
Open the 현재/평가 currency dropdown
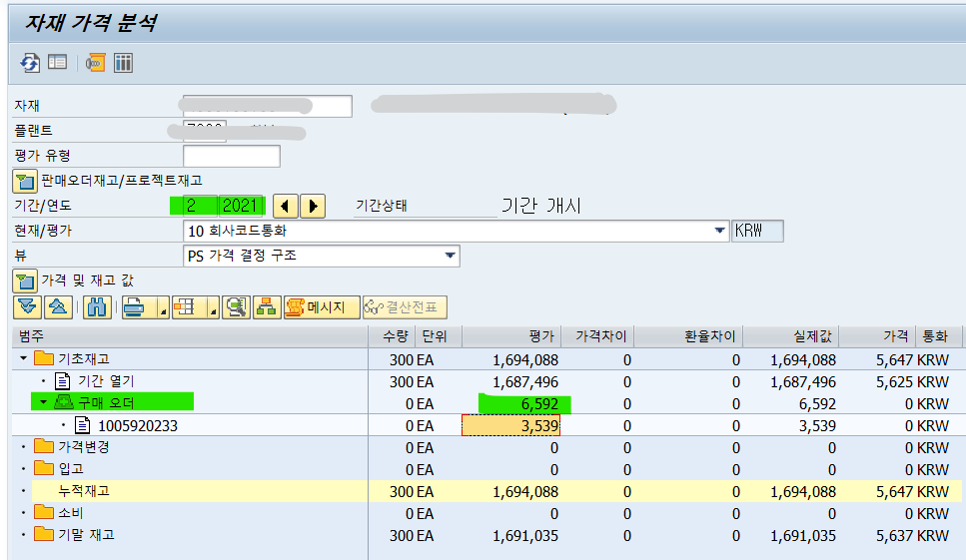coord(720,232)
